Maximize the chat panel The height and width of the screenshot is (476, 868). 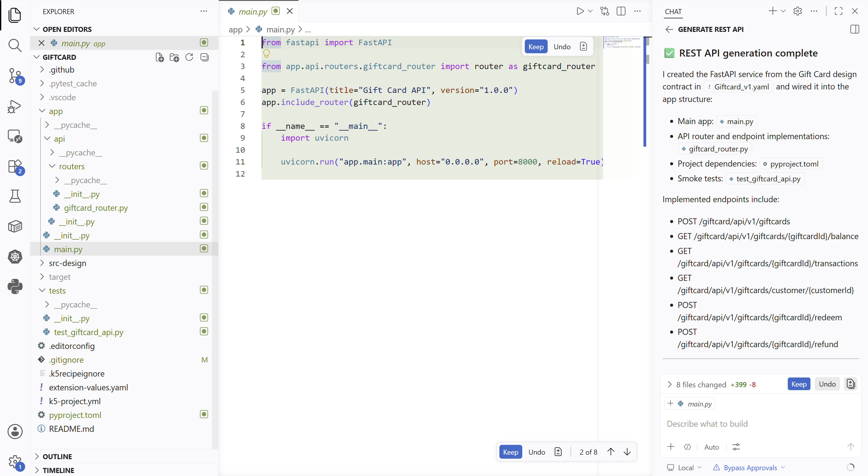pos(839,11)
